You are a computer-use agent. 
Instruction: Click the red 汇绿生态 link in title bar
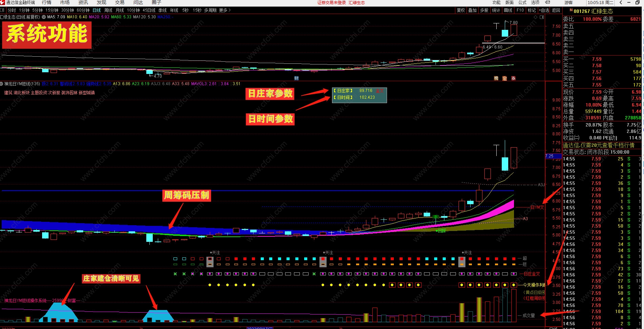click(357, 3)
